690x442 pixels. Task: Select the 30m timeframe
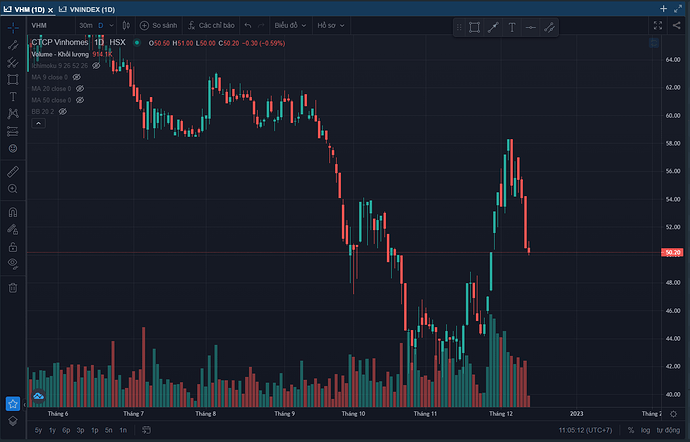tap(85, 23)
